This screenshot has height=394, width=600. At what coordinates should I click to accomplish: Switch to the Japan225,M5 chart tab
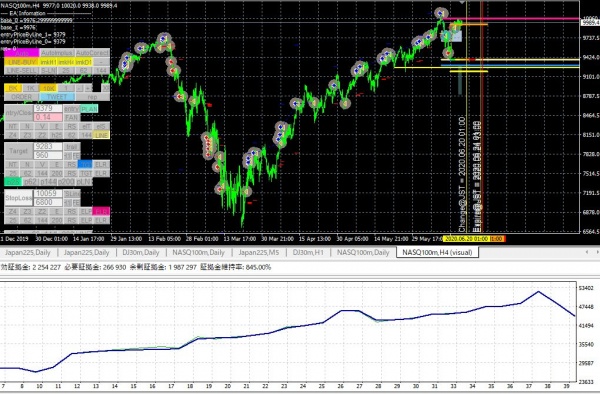[x=258, y=252]
